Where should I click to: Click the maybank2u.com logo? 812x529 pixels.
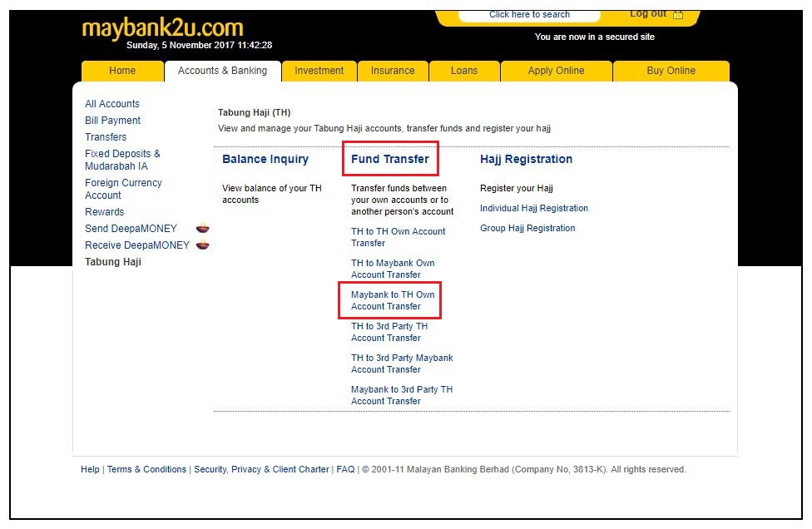click(162, 27)
